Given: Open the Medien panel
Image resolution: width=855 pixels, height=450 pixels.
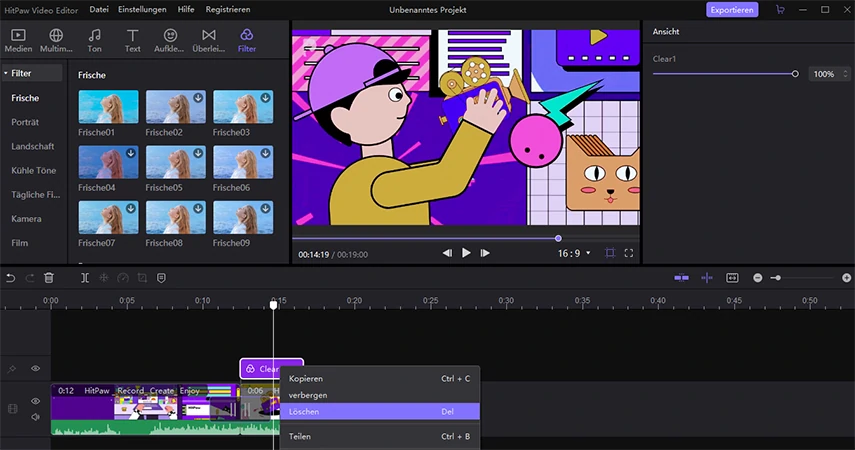Looking at the screenshot, I should click(x=18, y=41).
